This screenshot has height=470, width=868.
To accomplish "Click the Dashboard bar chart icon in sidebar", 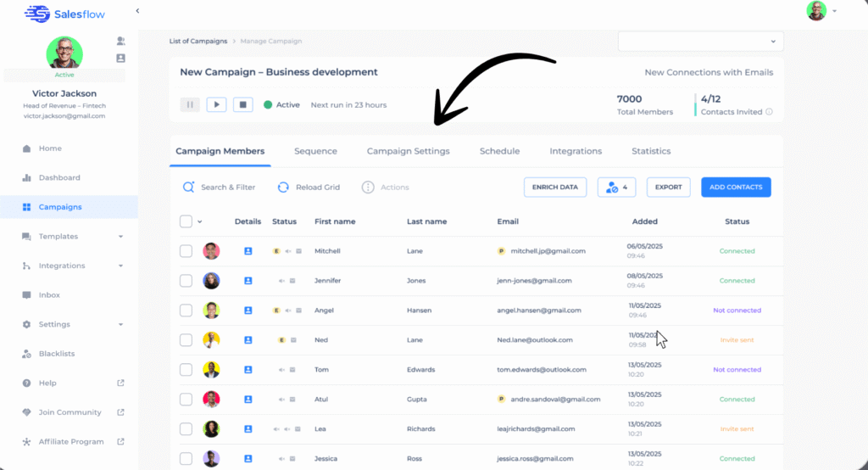I will coord(26,178).
